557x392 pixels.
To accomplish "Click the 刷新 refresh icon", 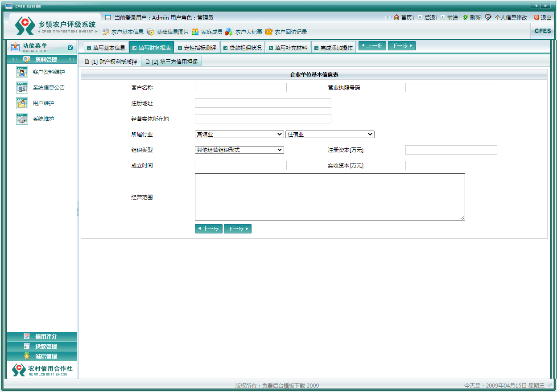I will point(465,17).
